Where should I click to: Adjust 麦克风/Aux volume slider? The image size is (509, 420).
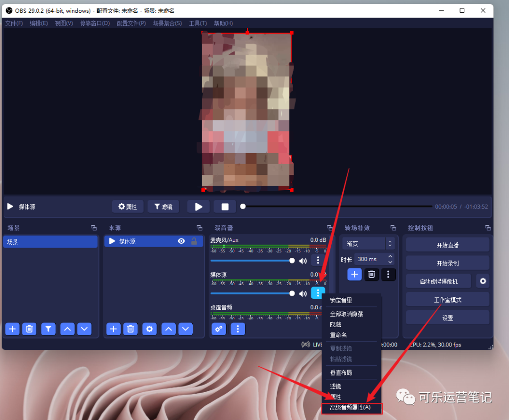point(253,261)
